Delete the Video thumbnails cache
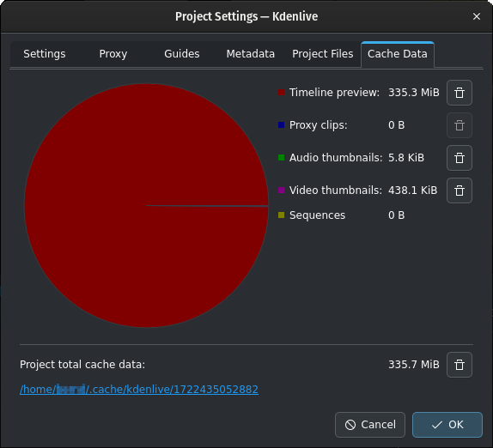 pos(459,191)
